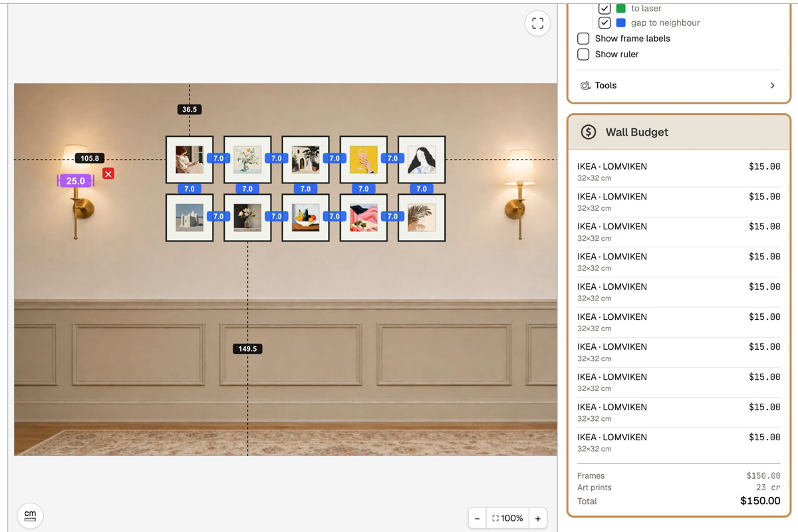This screenshot has width=798, height=532.
Task: Enable Show frame labels
Action: (x=583, y=39)
